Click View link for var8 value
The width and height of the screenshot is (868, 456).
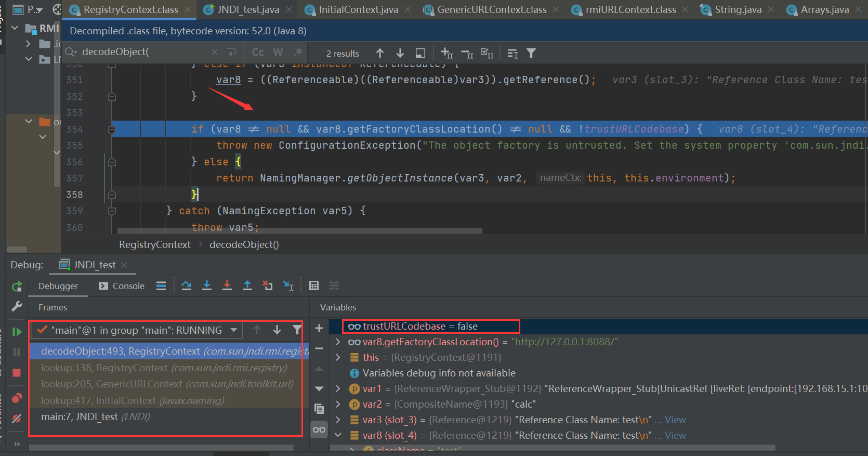click(675, 435)
